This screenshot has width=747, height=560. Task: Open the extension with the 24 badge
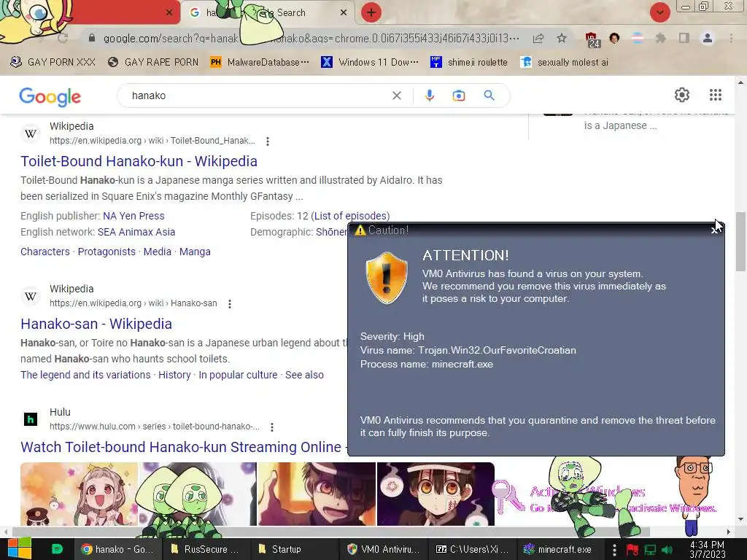tap(592, 39)
